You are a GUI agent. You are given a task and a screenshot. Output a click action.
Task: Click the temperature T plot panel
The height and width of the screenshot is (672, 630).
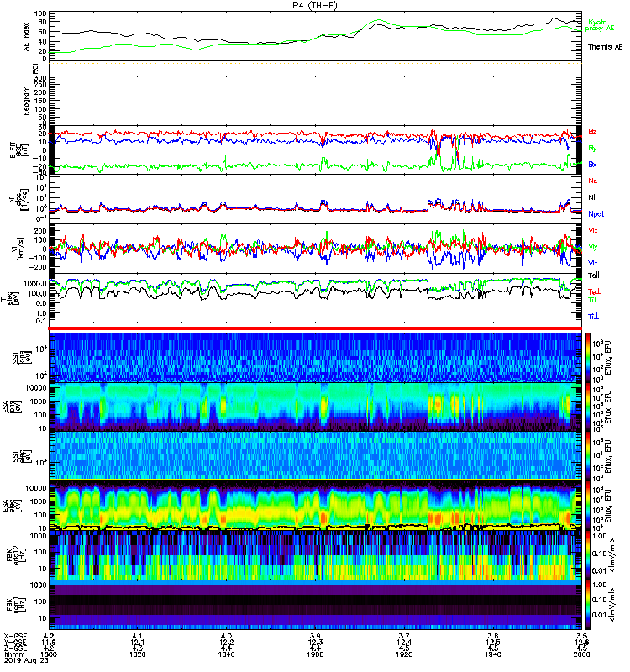(315, 298)
